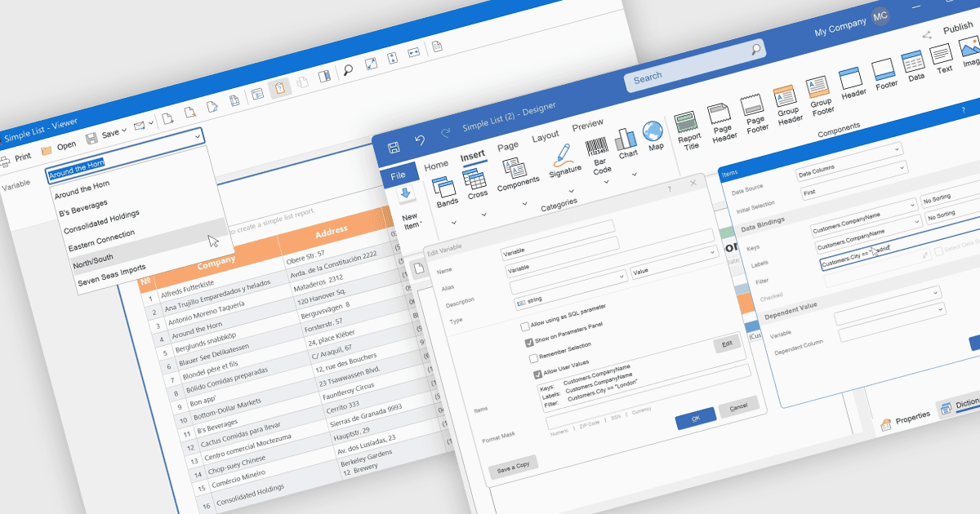Click the Undo arrow in Designer title bar

click(420, 140)
